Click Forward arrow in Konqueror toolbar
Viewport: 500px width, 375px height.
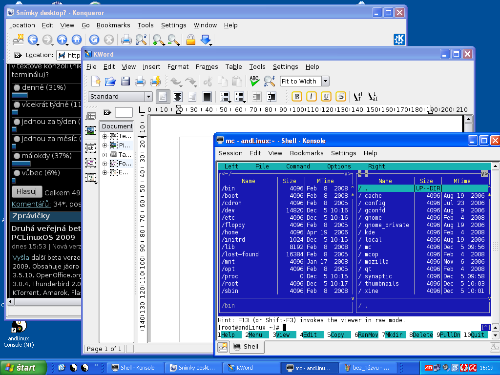pos(47,40)
